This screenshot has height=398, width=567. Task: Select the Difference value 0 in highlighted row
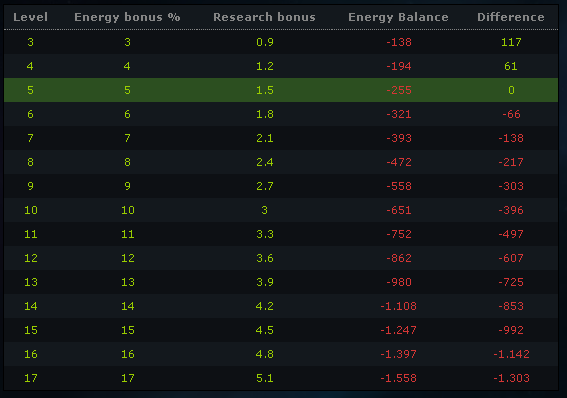point(511,90)
